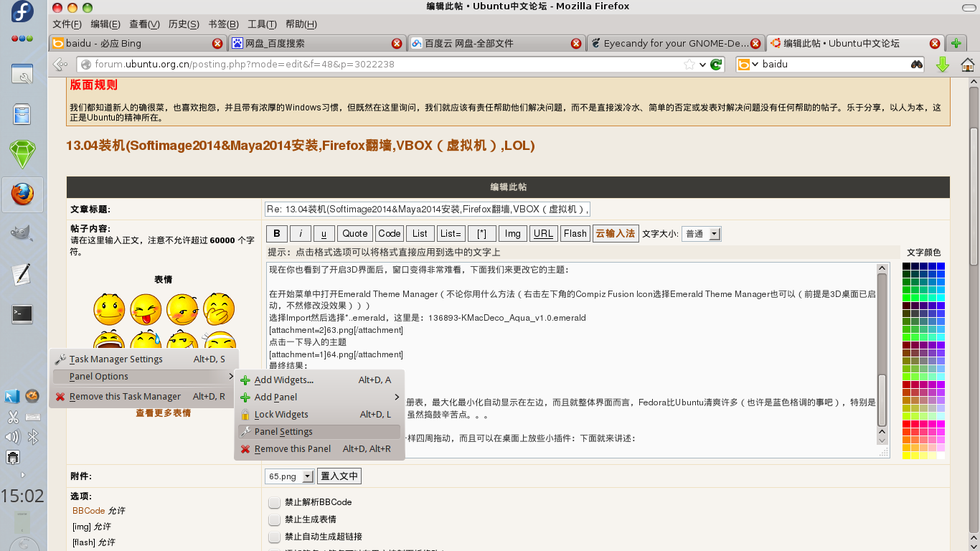This screenshot has height=551, width=980.
Task: Insert the hand-over-mouth laughing emoticon
Action: 219,309
